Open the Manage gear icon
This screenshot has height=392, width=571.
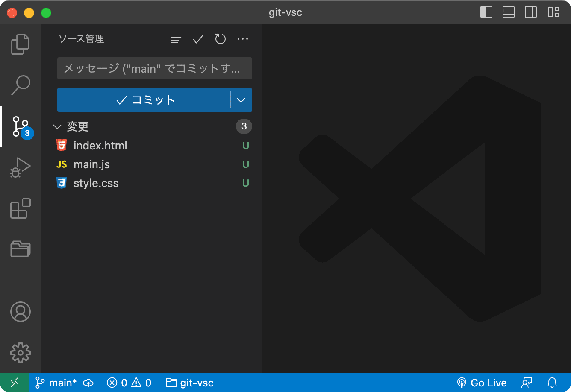(x=20, y=352)
